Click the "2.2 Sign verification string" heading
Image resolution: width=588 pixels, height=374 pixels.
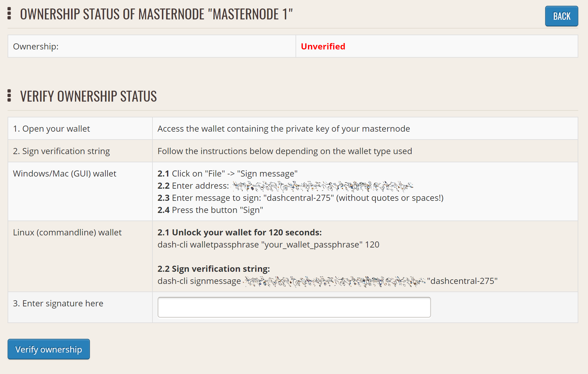(214, 269)
